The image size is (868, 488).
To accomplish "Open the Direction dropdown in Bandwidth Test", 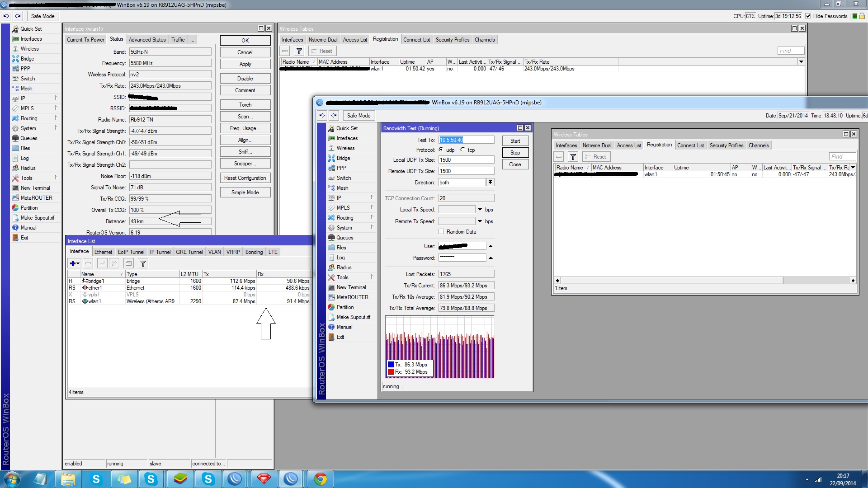I will coord(490,182).
